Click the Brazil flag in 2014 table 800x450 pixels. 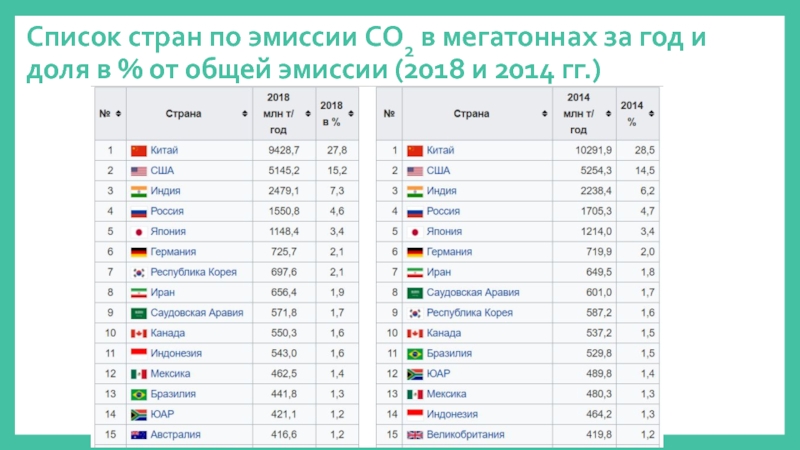tap(415, 353)
